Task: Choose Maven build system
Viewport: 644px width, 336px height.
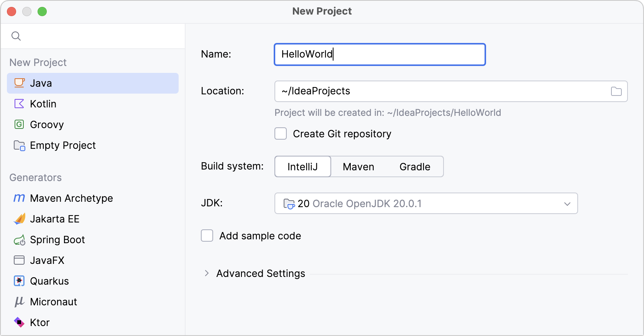Action: (x=358, y=166)
